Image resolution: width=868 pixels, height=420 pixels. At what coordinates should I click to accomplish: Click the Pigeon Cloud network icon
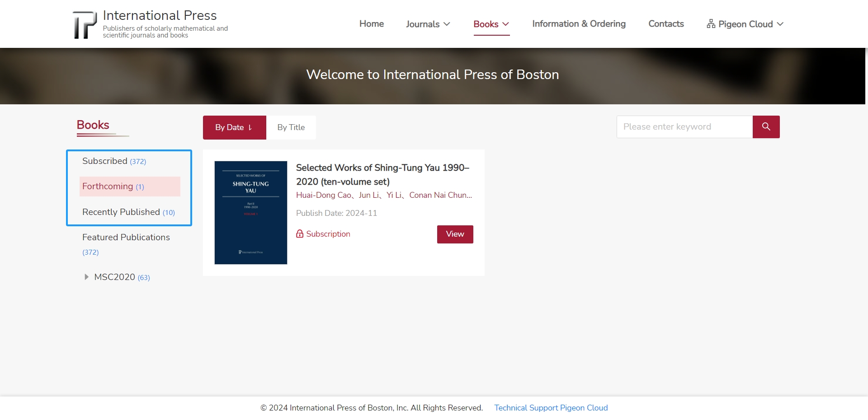coord(711,24)
